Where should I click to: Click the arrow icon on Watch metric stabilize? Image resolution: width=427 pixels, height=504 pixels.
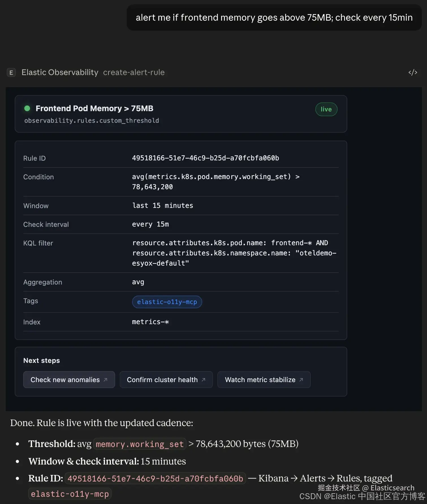click(301, 380)
